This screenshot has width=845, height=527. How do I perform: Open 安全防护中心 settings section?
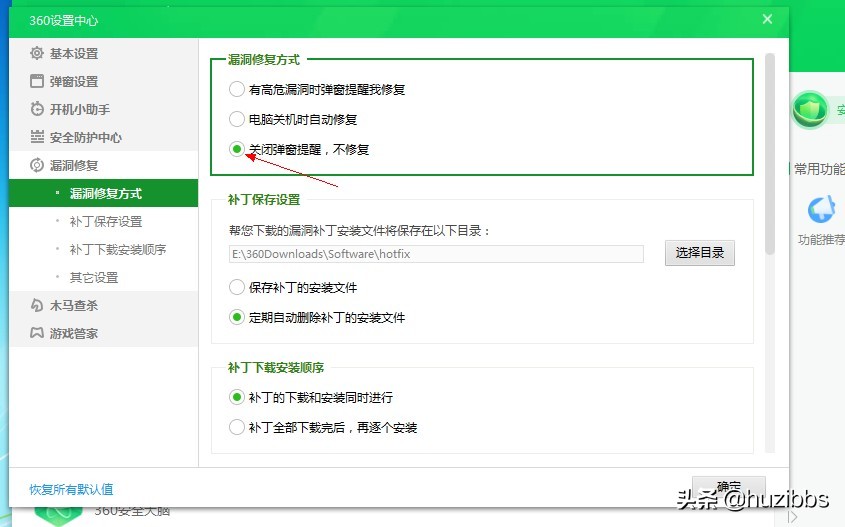pyautogui.click(x=103, y=137)
